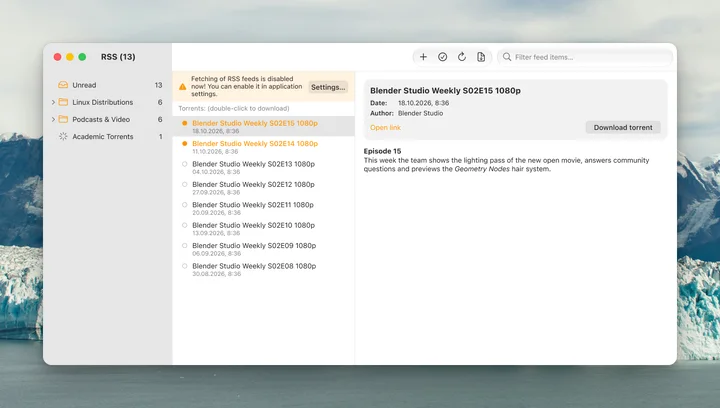Screen dimensions: 720x408
Task: Click the Podcasts & Video folder icon
Action: [63, 119]
